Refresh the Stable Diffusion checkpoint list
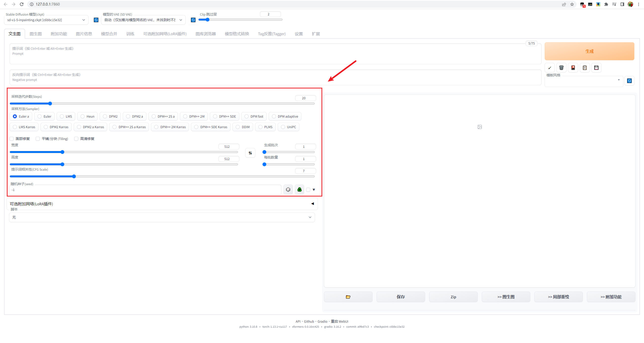The width and height of the screenshot is (644, 343). [96, 20]
